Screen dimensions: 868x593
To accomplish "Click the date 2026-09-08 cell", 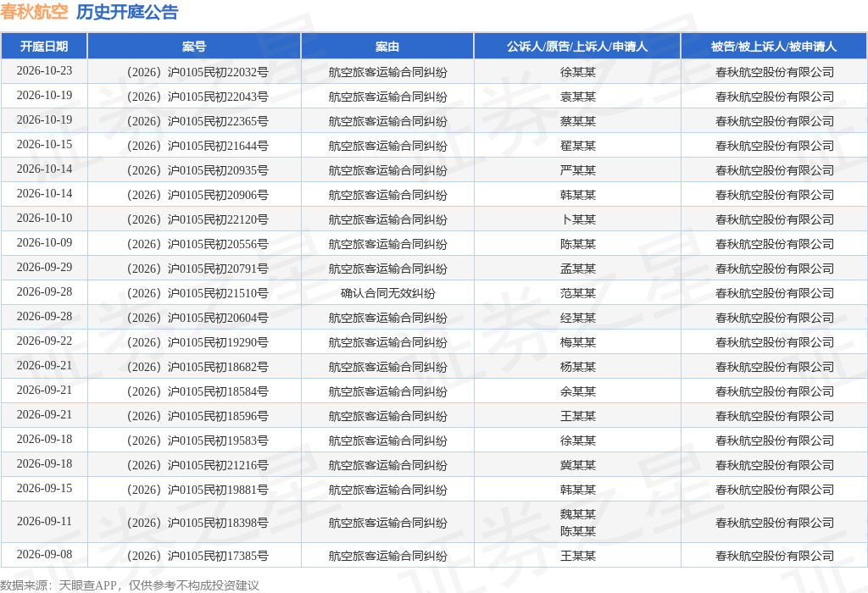I will tap(44, 554).
